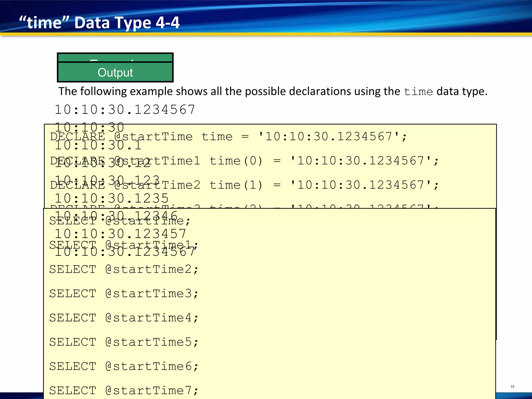The height and width of the screenshot is (399, 532).
Task: Click the SELECT @startTime; line
Action: (120, 221)
